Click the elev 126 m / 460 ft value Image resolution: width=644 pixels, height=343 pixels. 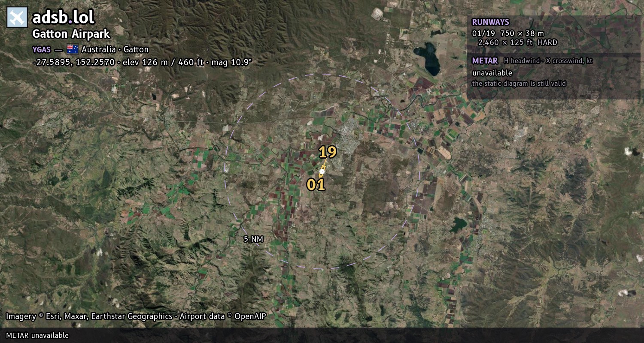(x=163, y=62)
